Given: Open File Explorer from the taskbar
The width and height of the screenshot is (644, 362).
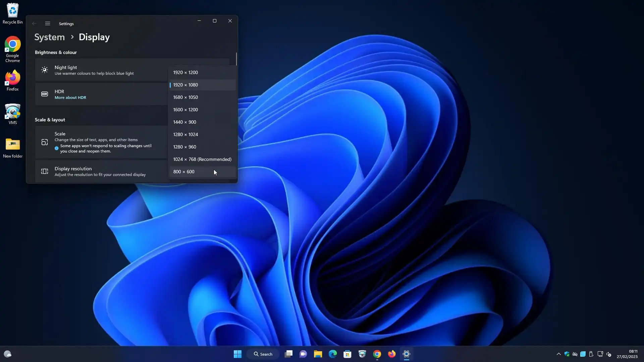Looking at the screenshot, I should pyautogui.click(x=318, y=354).
